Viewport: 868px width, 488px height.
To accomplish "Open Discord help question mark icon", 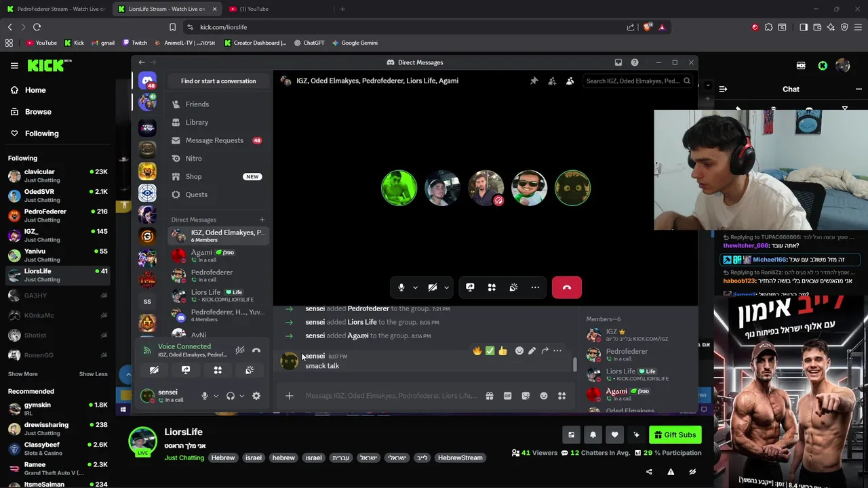I will pos(635,62).
